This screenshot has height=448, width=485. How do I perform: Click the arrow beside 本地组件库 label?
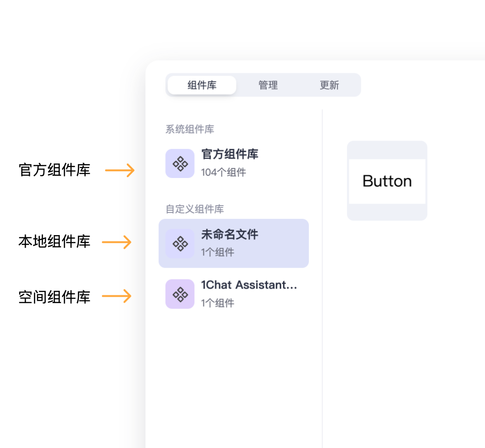[x=117, y=242]
